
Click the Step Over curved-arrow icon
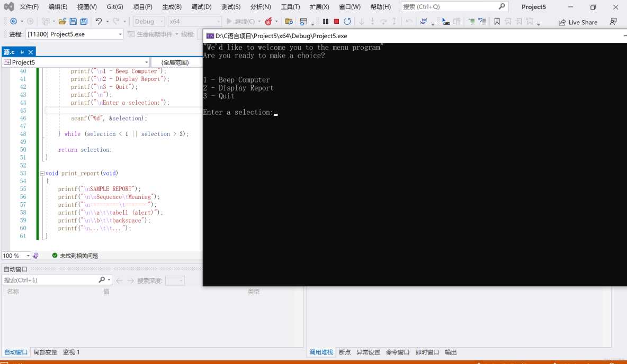click(x=383, y=21)
